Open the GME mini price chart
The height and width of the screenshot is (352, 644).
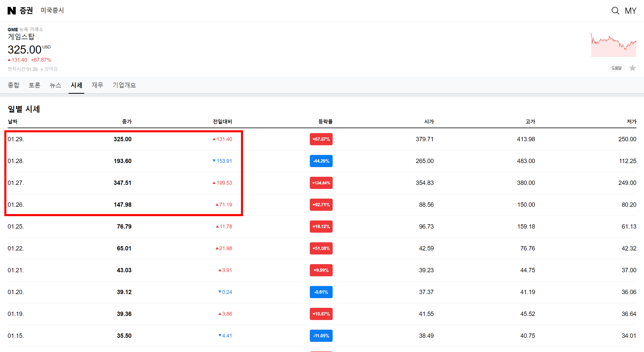click(x=614, y=45)
